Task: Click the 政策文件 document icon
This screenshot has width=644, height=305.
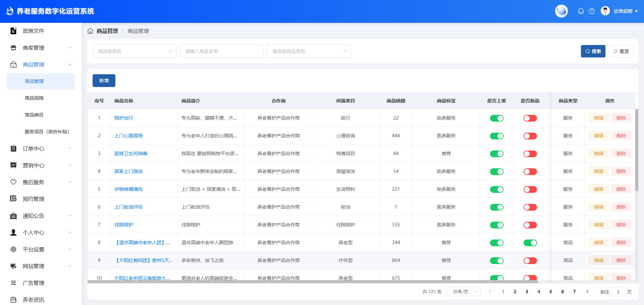Action: point(13,31)
